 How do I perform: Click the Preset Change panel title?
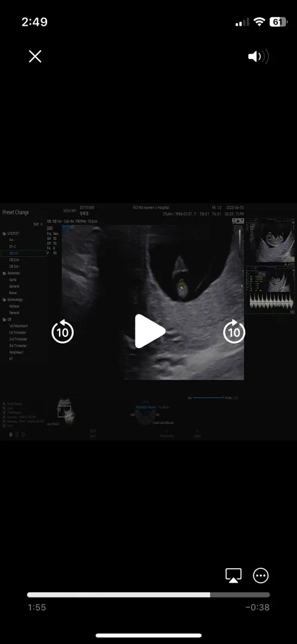click(16, 212)
